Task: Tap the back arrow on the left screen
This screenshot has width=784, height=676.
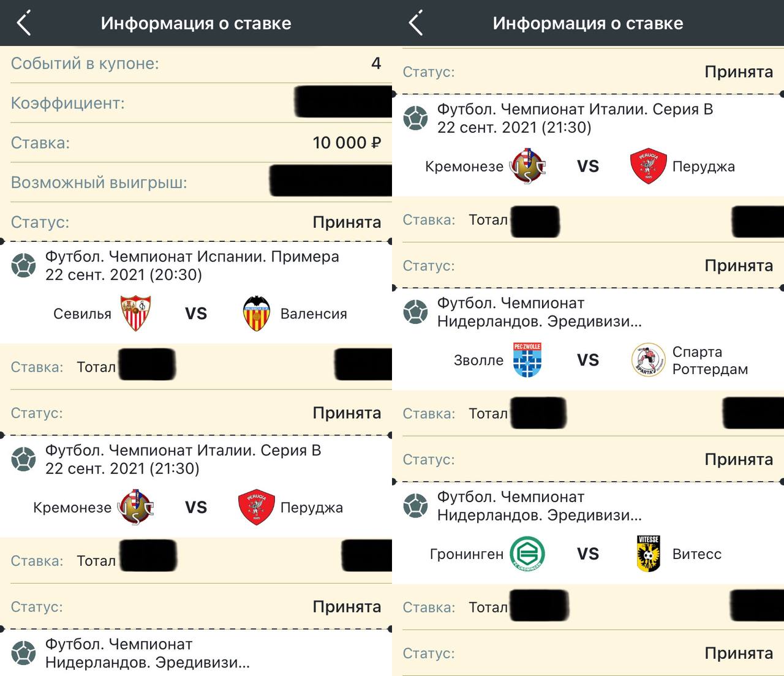Action: pyautogui.click(x=24, y=23)
